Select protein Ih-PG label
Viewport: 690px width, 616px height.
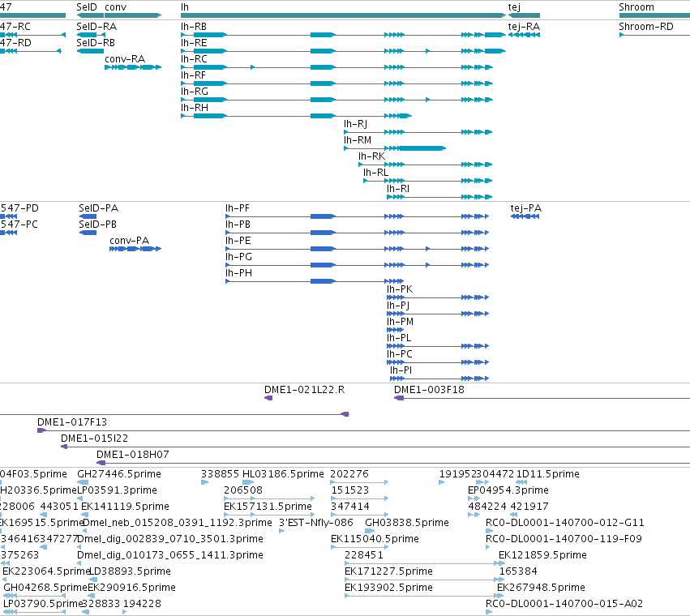click(x=238, y=257)
